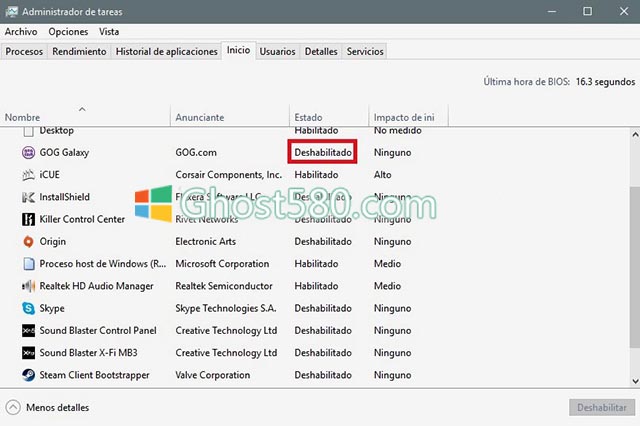Select Sound Blaster Control Panel entry

point(98,331)
